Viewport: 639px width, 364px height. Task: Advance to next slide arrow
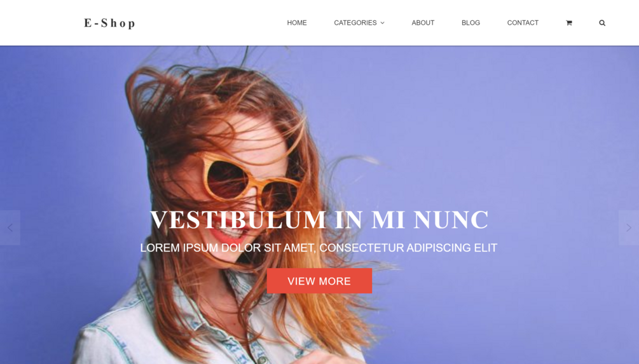click(x=629, y=227)
